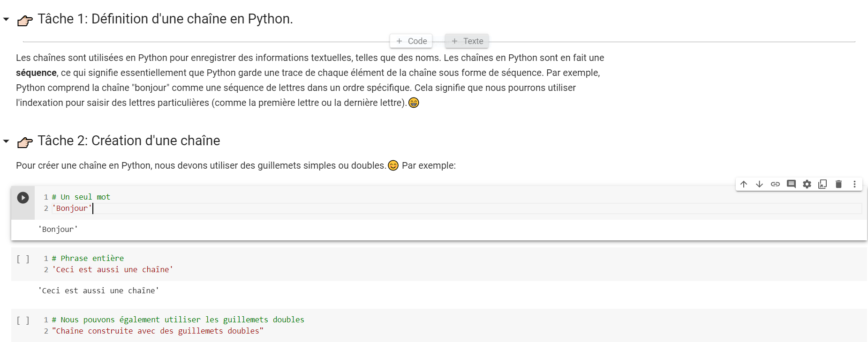868x342 pixels.
Task: Move the selected cell down
Action: 759,184
